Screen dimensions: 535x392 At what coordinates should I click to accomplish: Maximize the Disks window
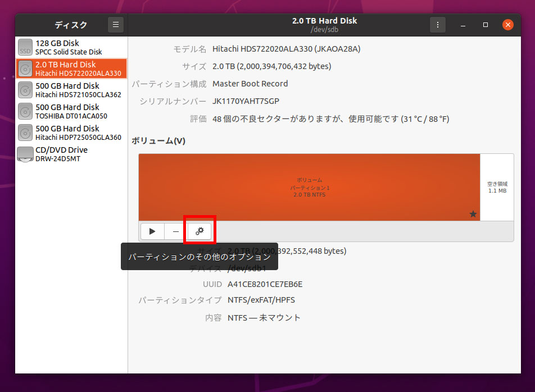(486, 25)
